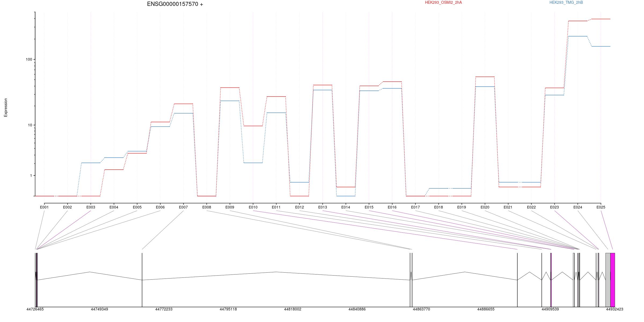Image resolution: width=644 pixels, height=322 pixels.
Task: Click exon label E004
Action: [x=114, y=207]
